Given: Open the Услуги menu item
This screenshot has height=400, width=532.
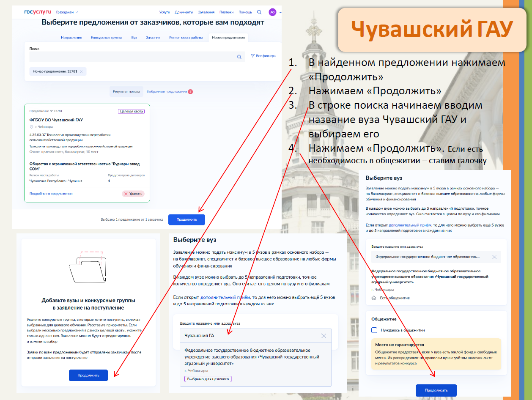Looking at the screenshot, I should click(x=165, y=12).
